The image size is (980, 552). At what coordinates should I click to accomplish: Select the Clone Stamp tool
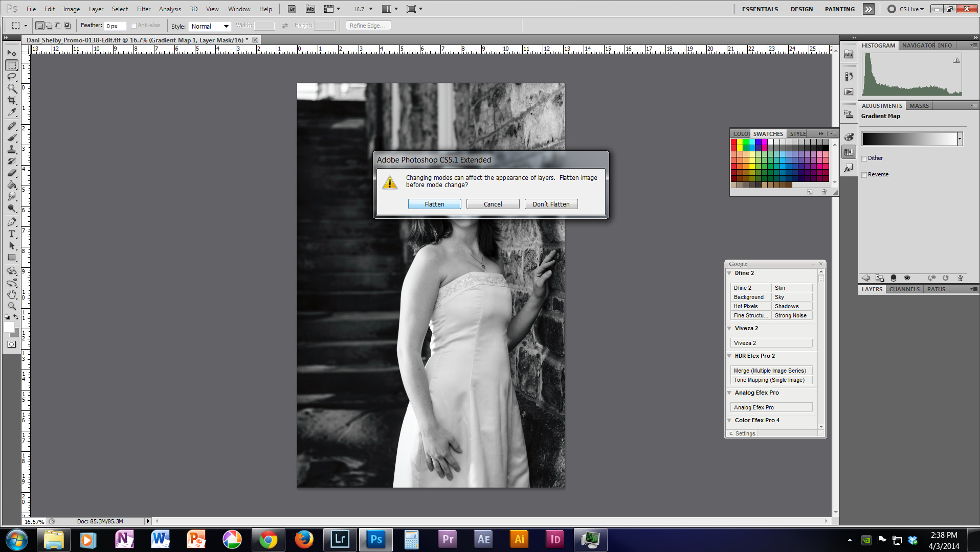[12, 149]
